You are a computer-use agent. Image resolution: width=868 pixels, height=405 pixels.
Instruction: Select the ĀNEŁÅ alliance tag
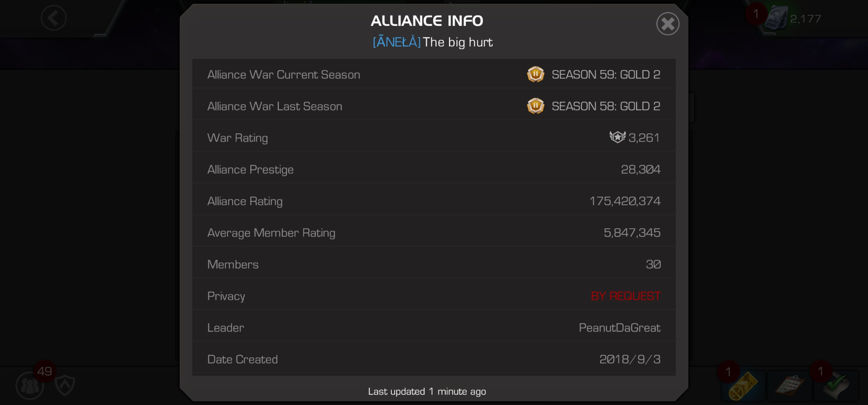(397, 42)
